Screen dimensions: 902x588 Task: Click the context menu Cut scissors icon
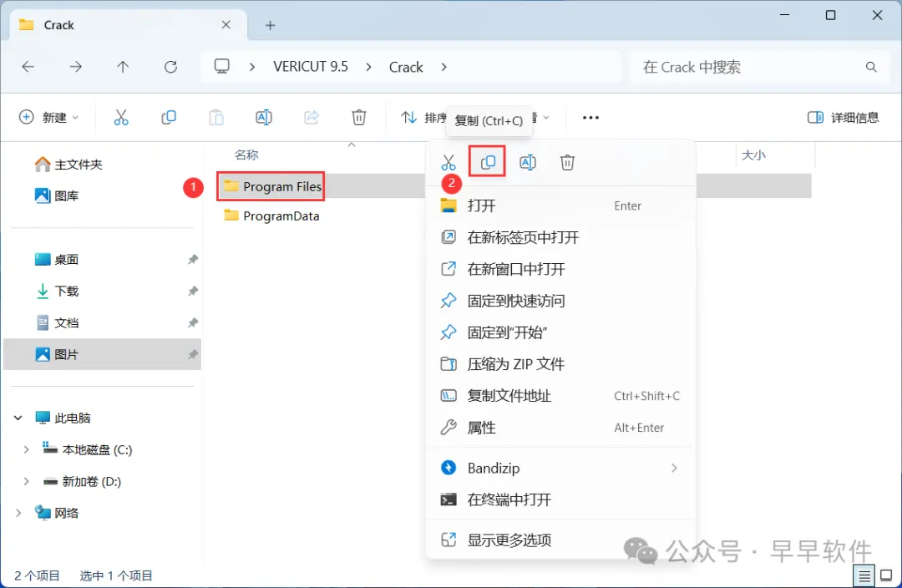pos(448,162)
